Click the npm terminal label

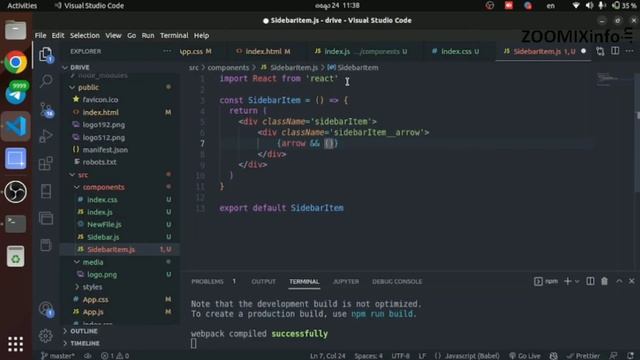tap(546, 281)
